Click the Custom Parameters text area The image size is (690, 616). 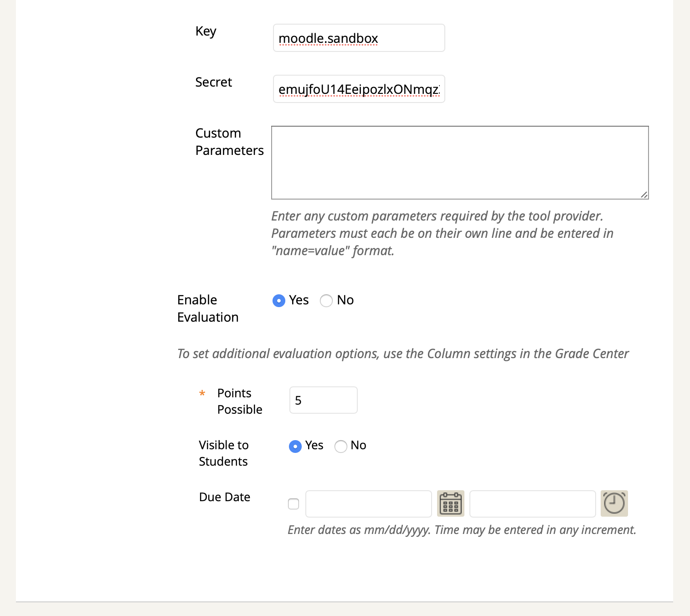(x=460, y=163)
